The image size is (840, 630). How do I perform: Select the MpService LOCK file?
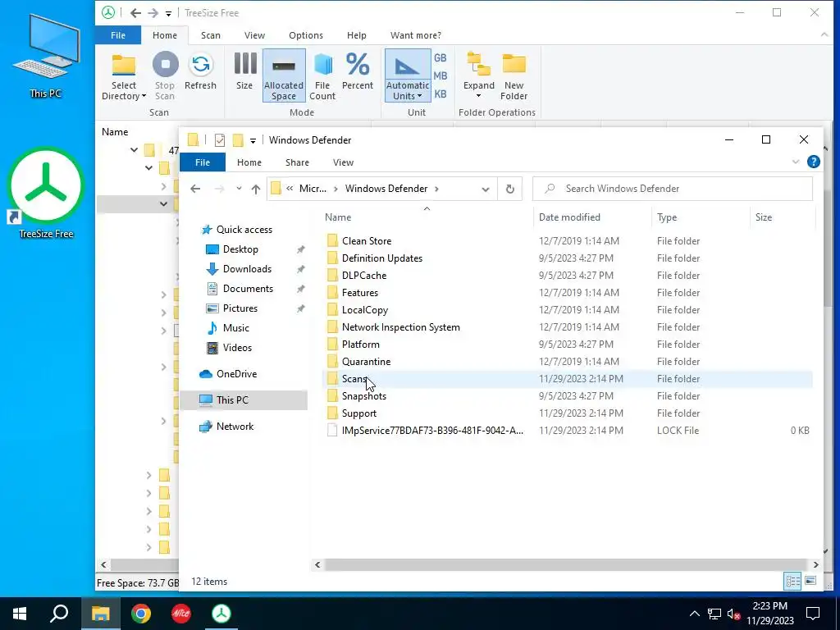click(x=432, y=431)
